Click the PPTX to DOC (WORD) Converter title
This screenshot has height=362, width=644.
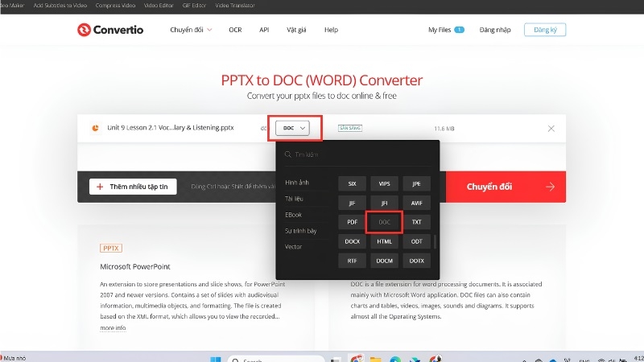[321, 80]
